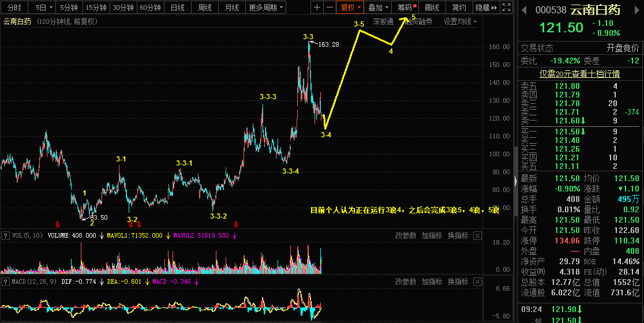Close the MACD indicator panel
The width and height of the screenshot is (644, 323).
click(477, 282)
